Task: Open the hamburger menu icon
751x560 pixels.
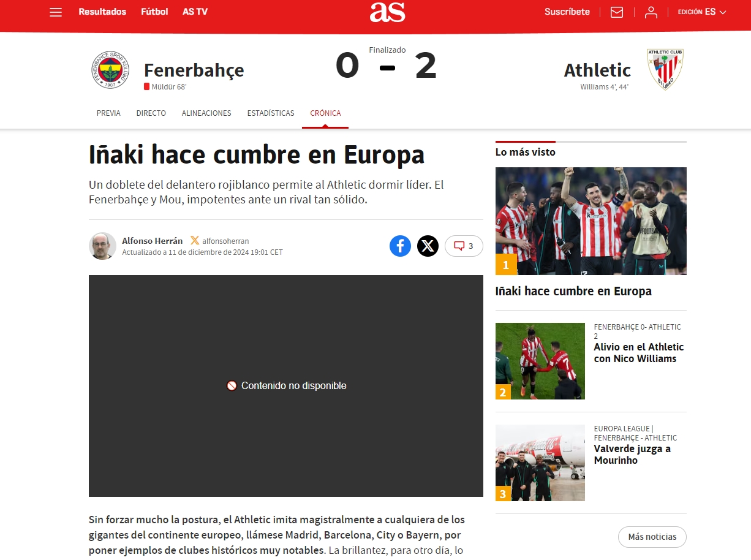Action: click(x=56, y=12)
